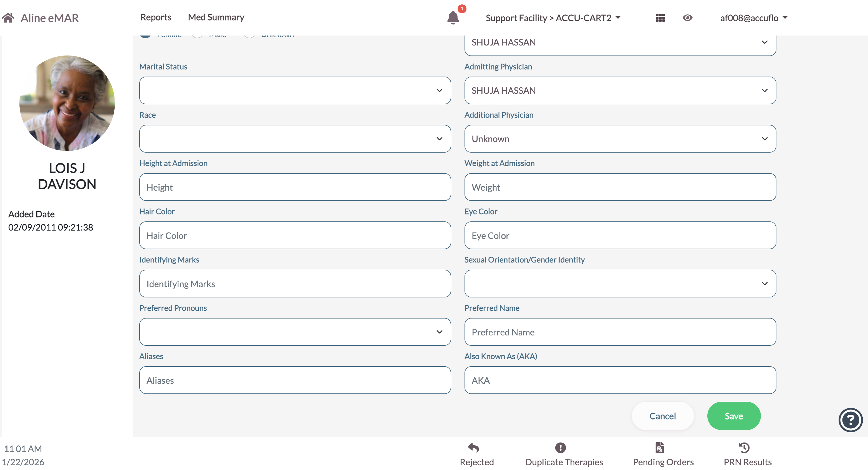Expand the Marital Status dropdown
The width and height of the screenshot is (868, 470).
(x=295, y=90)
